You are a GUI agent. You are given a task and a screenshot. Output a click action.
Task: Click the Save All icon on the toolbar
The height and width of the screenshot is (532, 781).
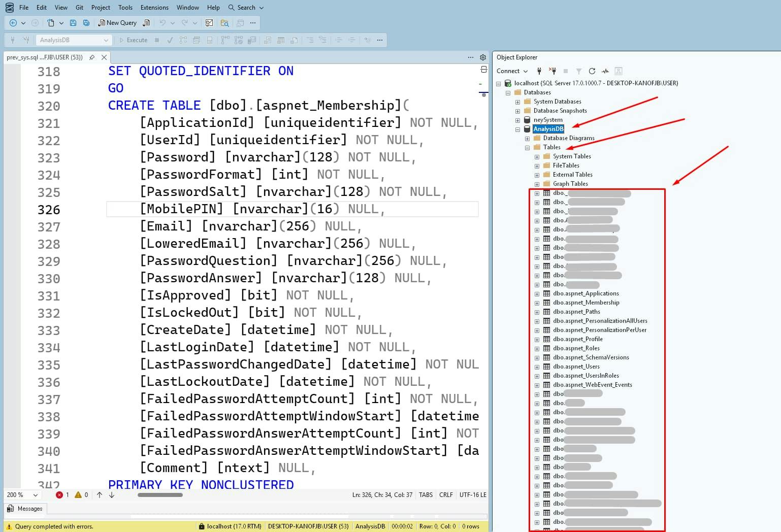point(86,23)
